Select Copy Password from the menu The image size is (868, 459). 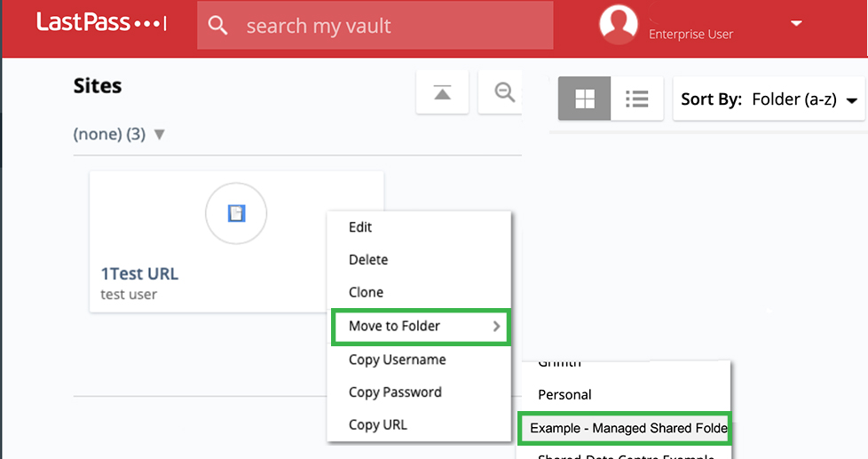tap(395, 392)
